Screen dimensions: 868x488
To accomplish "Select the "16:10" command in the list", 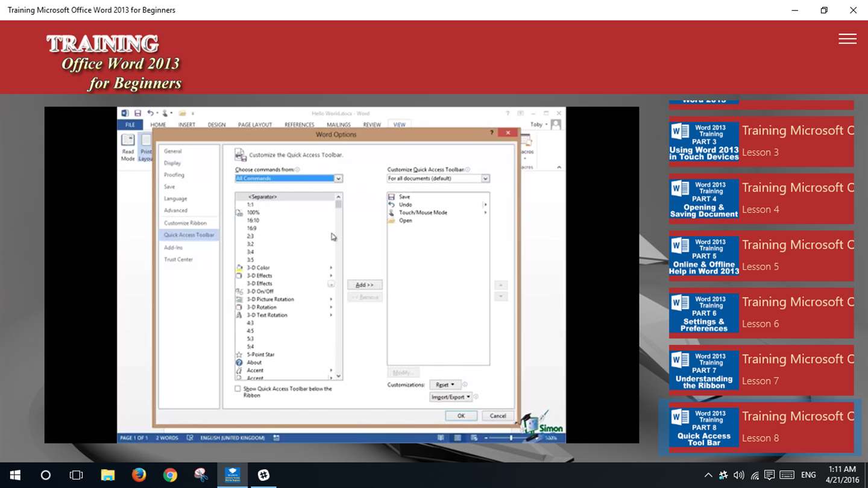I will pos(253,221).
